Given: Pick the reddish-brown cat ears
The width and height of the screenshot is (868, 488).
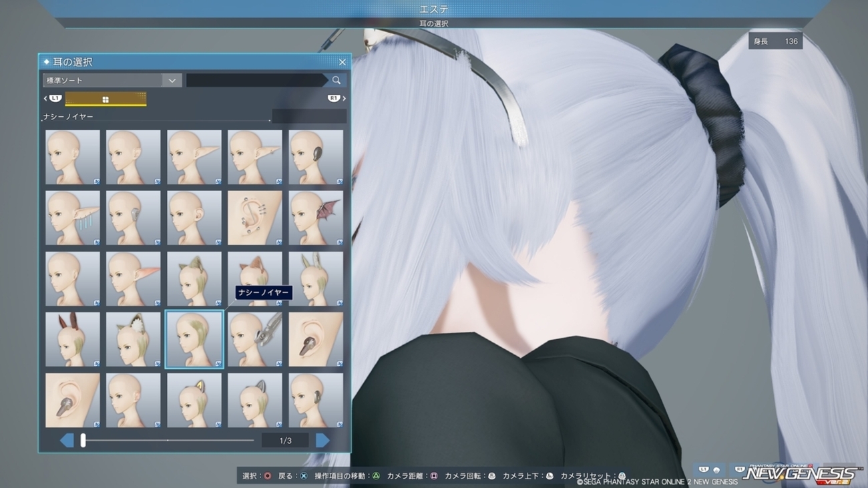Looking at the screenshot, I should (255, 279).
